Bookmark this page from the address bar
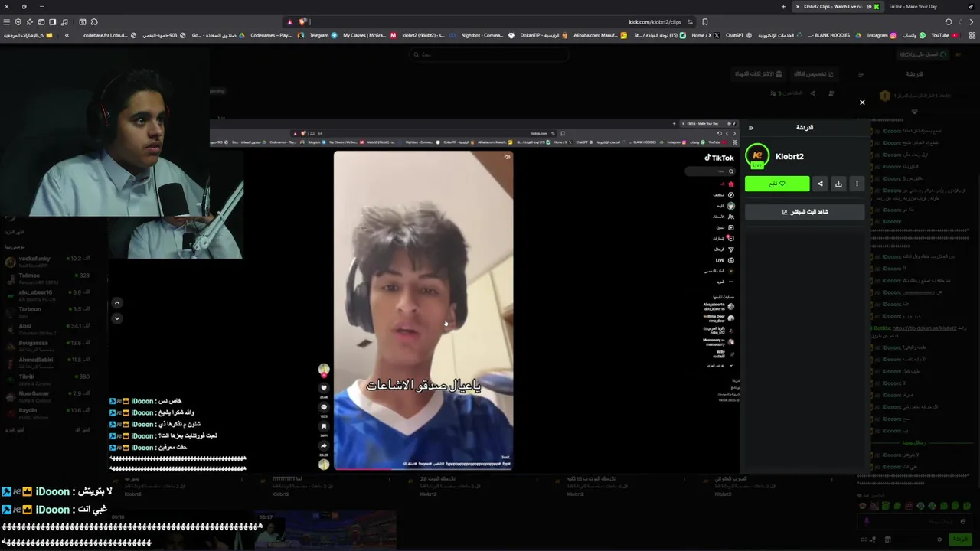The image size is (980, 551). 705,22
